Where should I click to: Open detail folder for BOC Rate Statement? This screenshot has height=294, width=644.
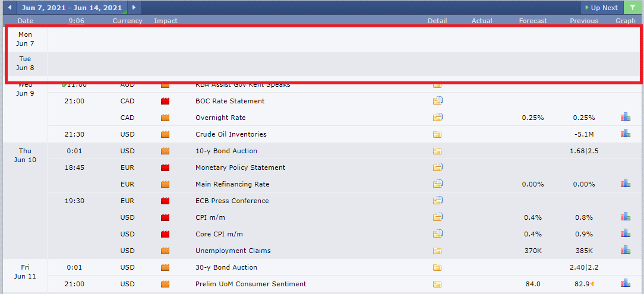(437, 101)
